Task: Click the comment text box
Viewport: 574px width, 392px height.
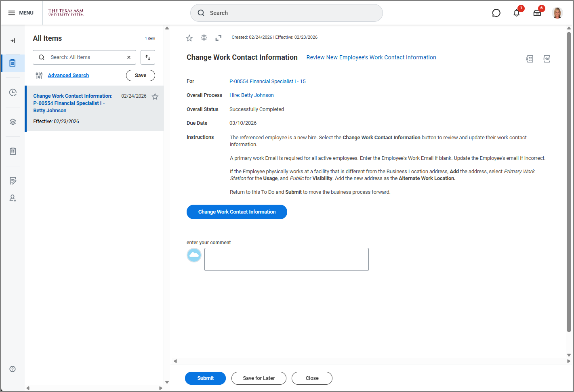Action: (x=286, y=259)
